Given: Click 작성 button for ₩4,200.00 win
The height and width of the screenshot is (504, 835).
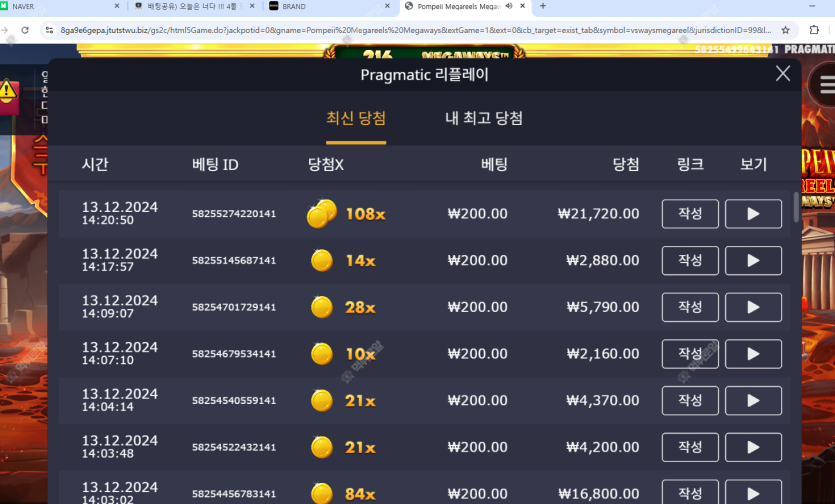Looking at the screenshot, I should pos(690,447).
